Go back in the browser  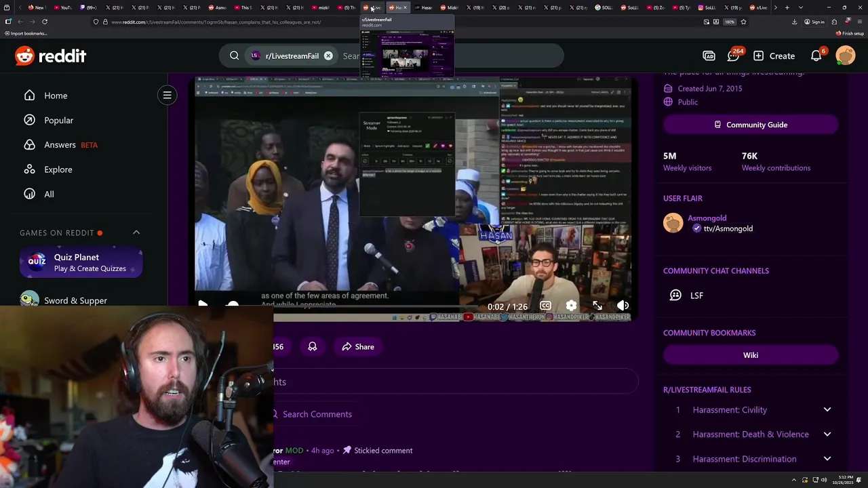[20, 22]
